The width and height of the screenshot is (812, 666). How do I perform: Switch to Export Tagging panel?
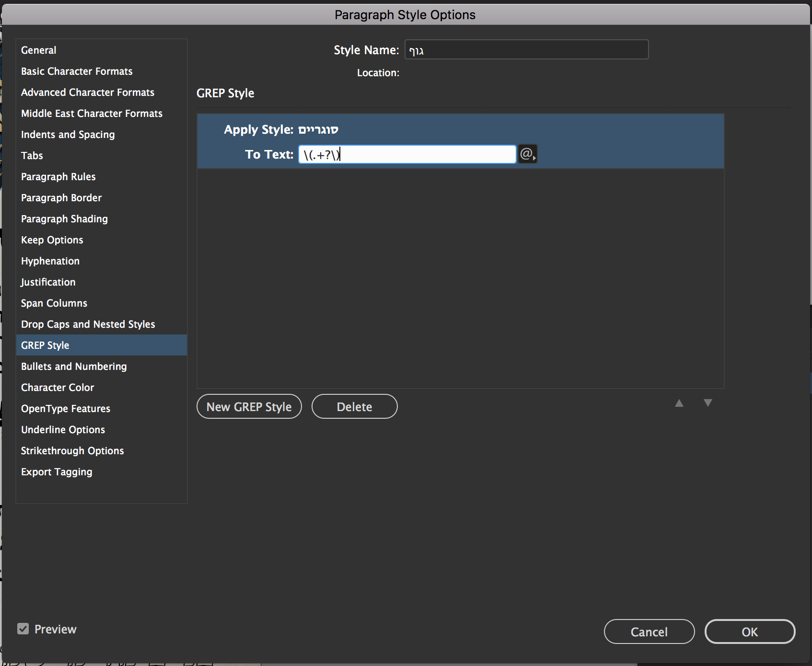point(57,472)
